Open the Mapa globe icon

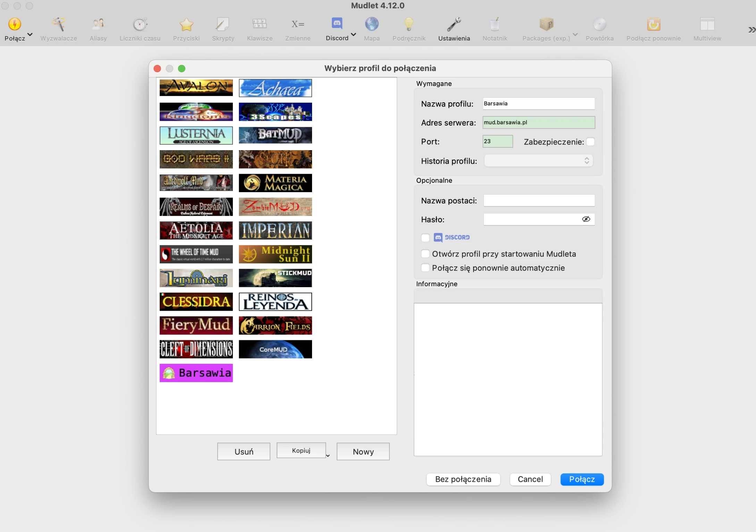(x=371, y=24)
